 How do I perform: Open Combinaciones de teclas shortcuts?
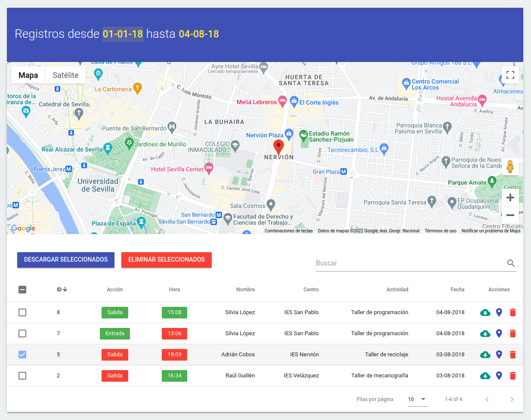coord(289,231)
